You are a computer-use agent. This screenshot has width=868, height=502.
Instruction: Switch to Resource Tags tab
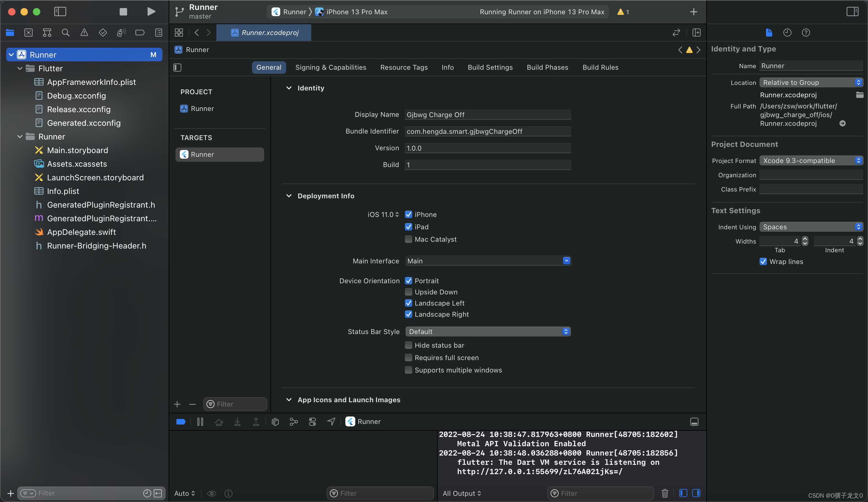pyautogui.click(x=404, y=68)
